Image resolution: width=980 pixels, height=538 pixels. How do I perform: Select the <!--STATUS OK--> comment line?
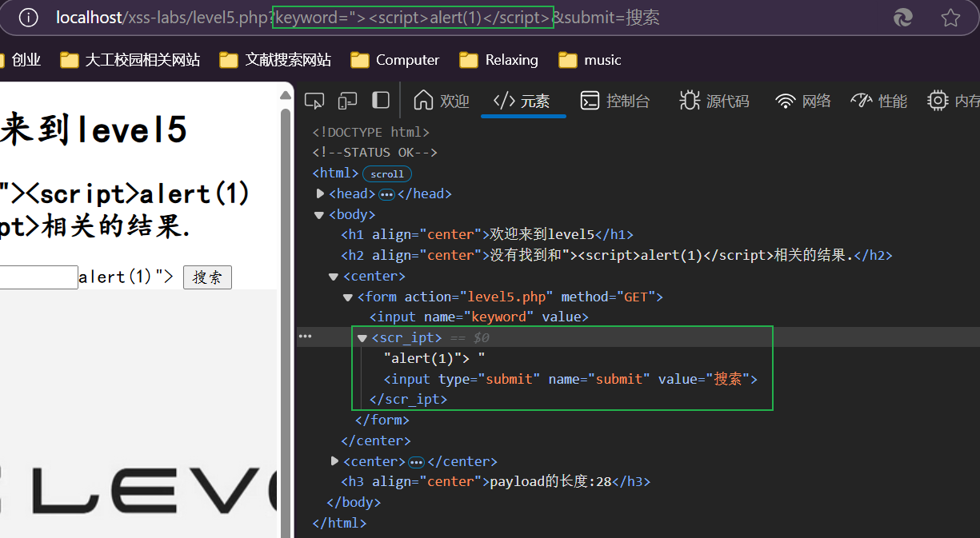click(x=375, y=152)
